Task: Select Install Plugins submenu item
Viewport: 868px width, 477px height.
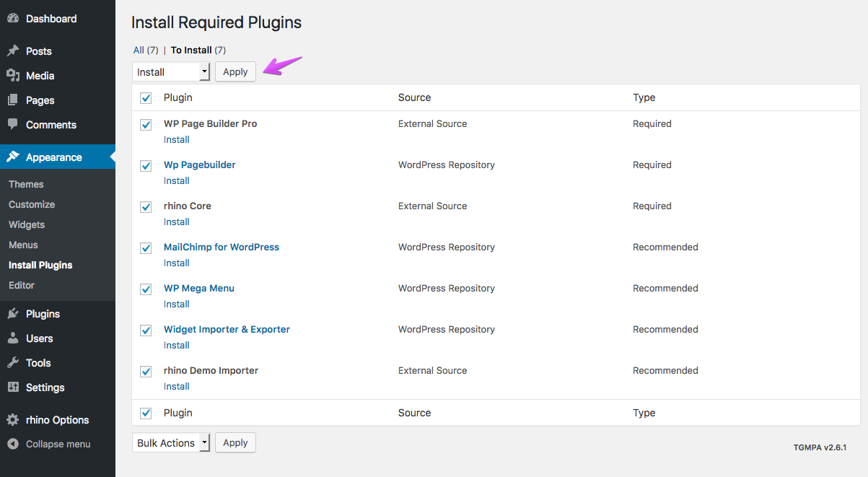Action: click(x=40, y=265)
